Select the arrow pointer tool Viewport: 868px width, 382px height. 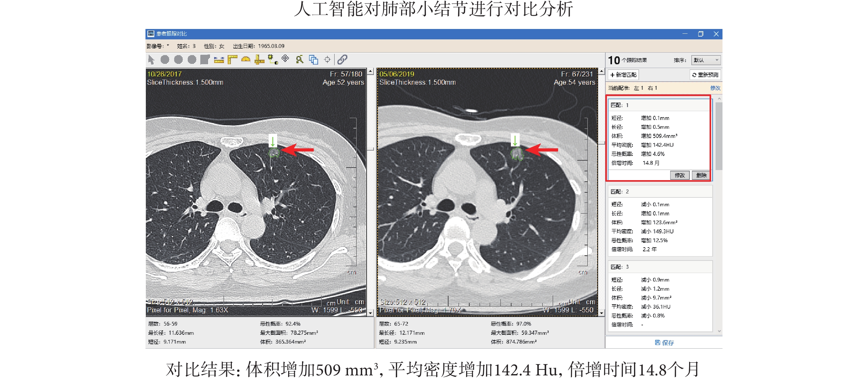tap(151, 60)
